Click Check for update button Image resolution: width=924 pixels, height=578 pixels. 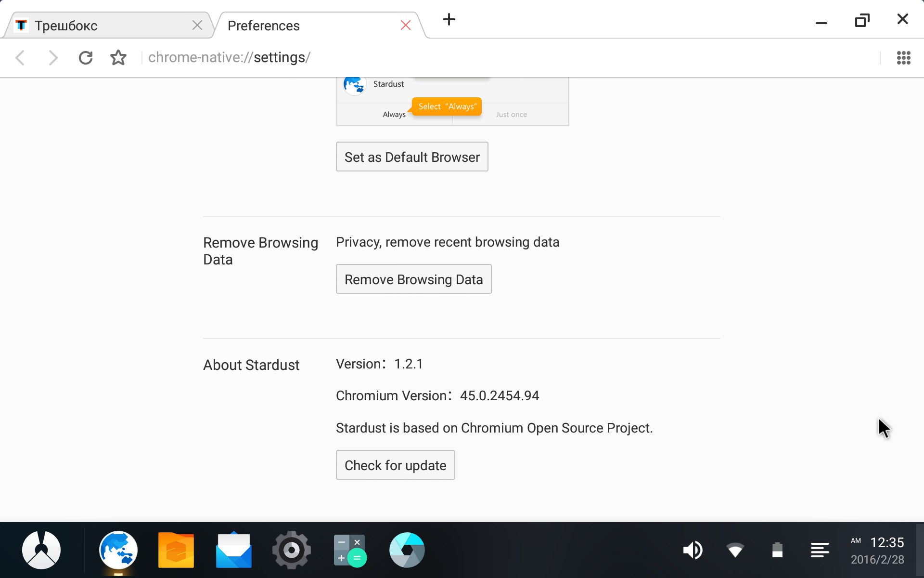(x=395, y=465)
